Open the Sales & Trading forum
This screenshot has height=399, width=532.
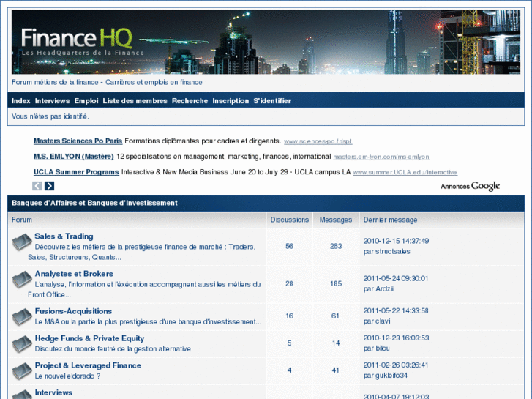(64, 236)
